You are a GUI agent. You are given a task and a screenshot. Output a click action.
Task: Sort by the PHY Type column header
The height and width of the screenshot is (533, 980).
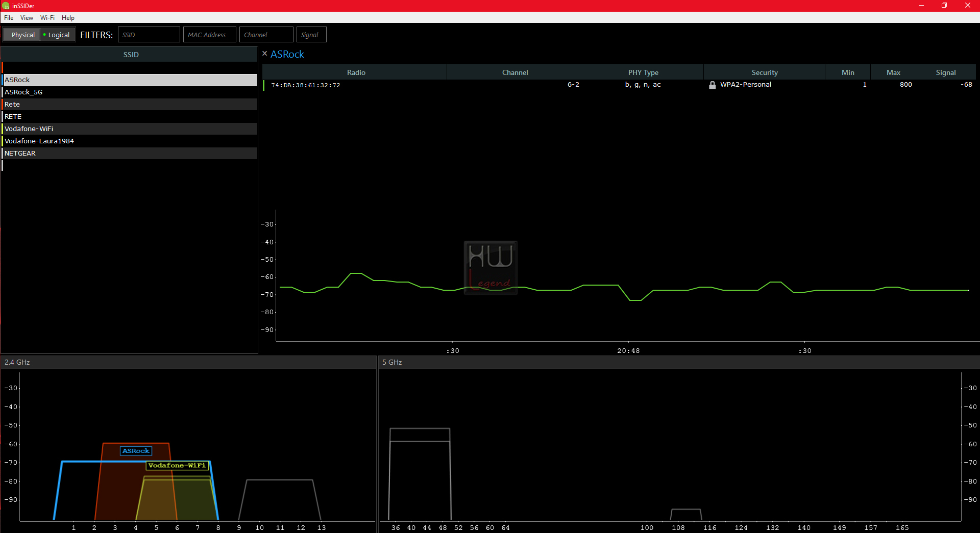coord(643,72)
